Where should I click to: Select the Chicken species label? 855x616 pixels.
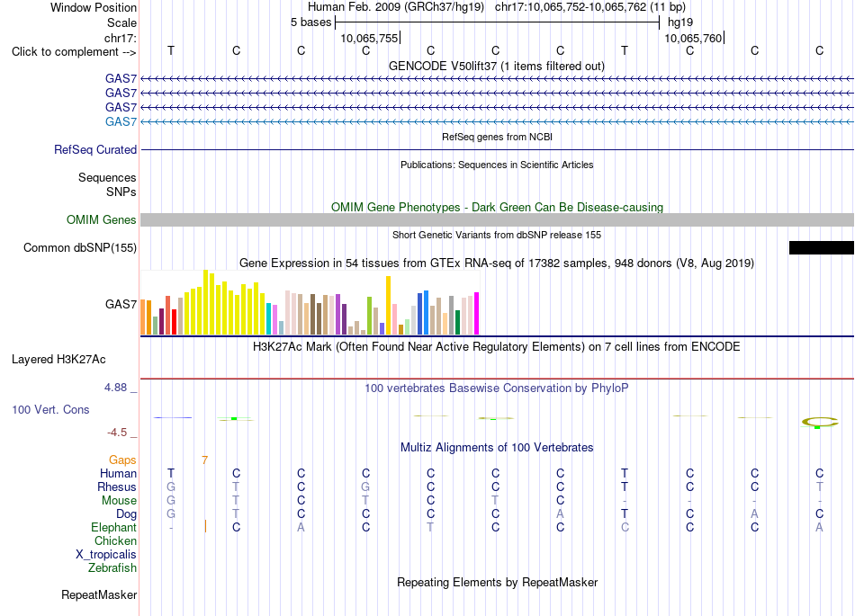click(115, 540)
